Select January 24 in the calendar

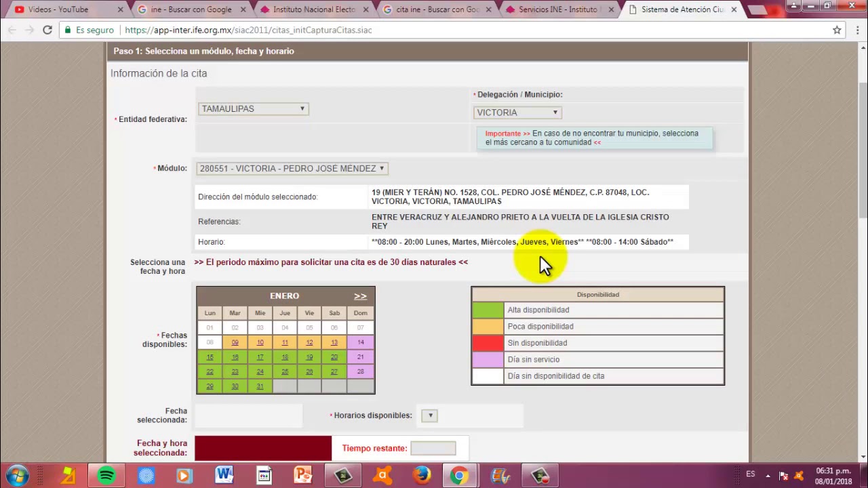tap(260, 371)
